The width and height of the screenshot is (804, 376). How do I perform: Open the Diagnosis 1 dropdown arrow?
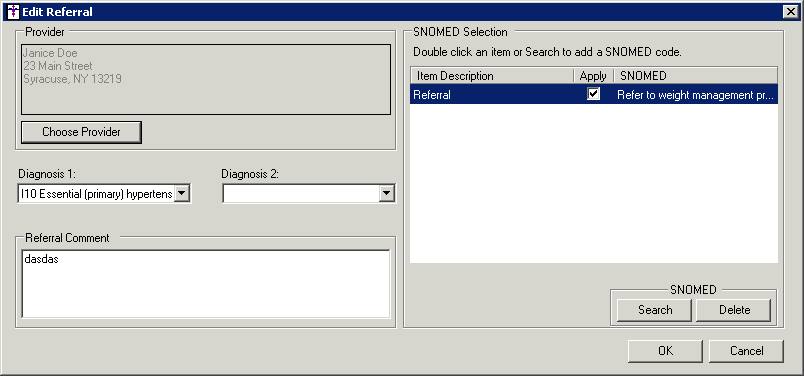point(183,193)
